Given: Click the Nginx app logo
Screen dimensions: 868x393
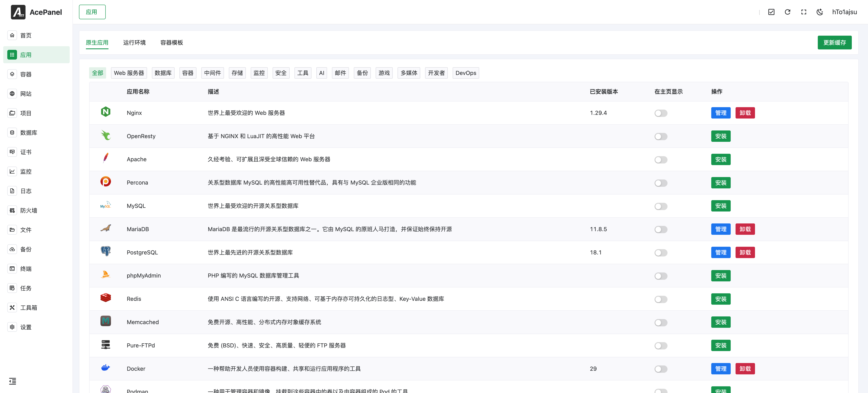Looking at the screenshot, I should click(106, 112).
